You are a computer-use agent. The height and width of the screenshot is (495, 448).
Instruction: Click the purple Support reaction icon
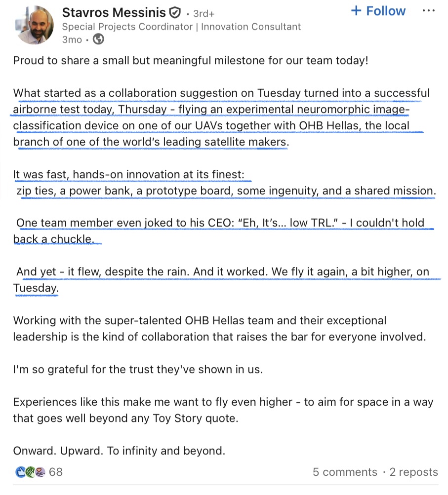pyautogui.click(x=40, y=472)
